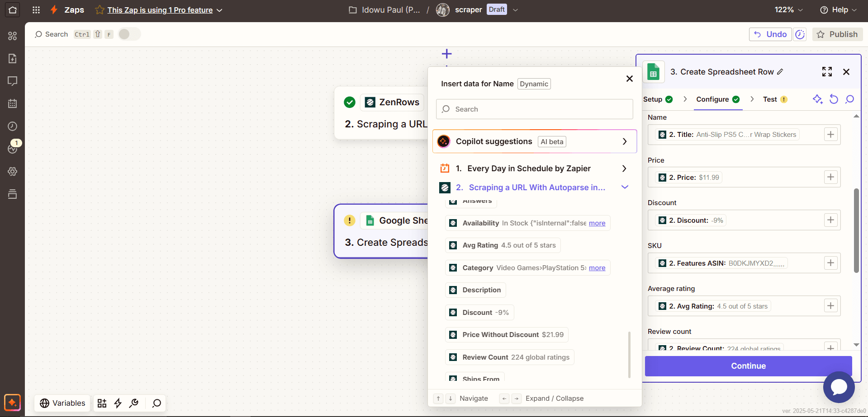Open the timer icon next to Undo

click(x=800, y=34)
